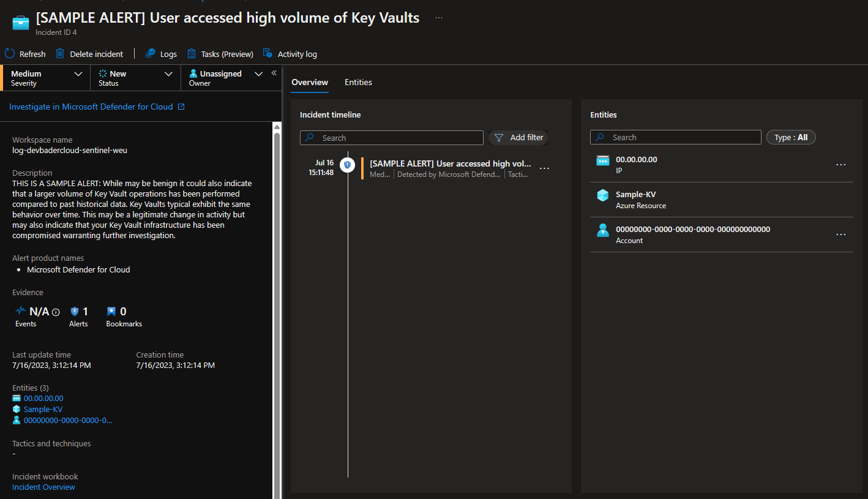Open Tasks (Preview) from toolbar

pos(220,54)
